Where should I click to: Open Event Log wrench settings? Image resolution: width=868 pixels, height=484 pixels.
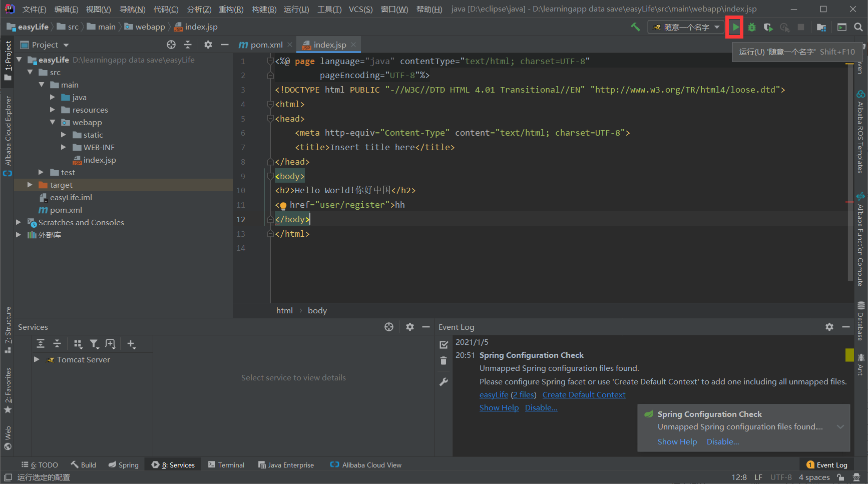444,382
